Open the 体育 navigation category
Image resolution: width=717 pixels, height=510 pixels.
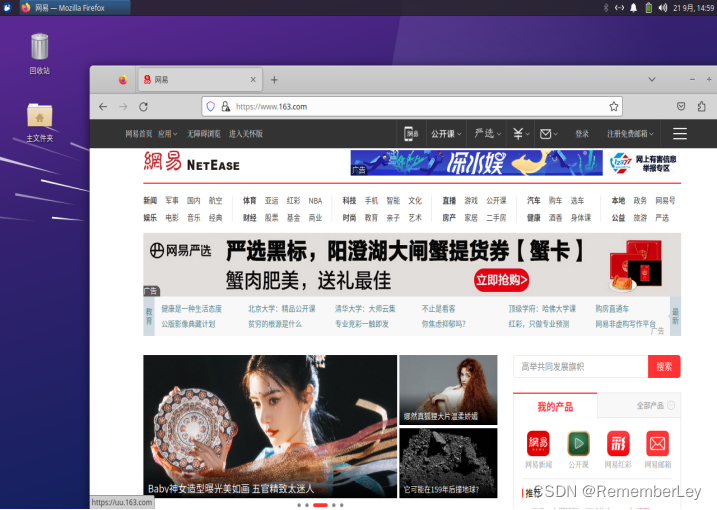pos(249,200)
